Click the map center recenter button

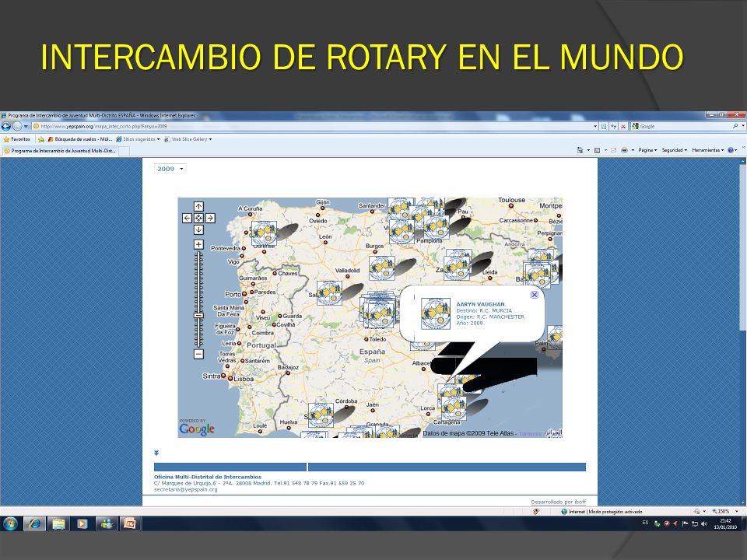[198, 218]
